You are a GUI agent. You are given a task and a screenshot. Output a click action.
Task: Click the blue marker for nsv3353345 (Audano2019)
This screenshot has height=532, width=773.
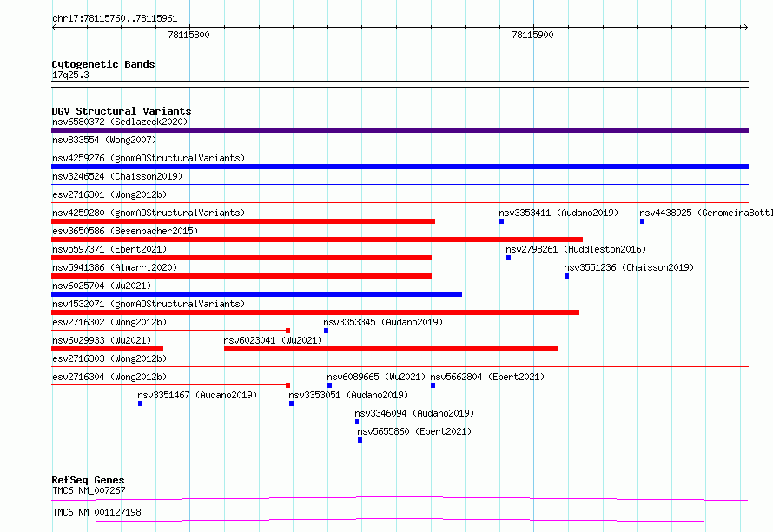(x=326, y=331)
